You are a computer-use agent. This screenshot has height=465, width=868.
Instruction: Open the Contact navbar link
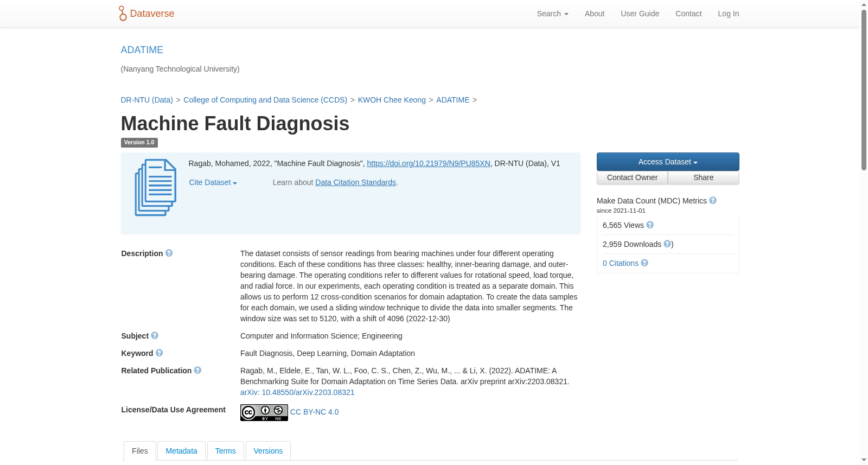point(688,14)
